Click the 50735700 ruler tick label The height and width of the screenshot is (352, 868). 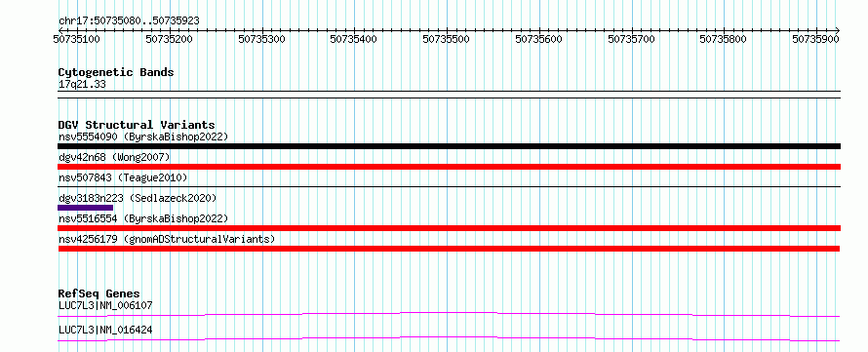point(631,39)
